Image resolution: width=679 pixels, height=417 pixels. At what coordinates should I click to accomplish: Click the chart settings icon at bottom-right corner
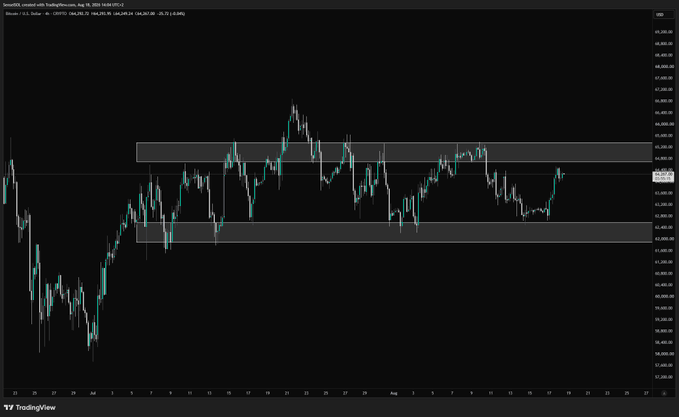point(664,393)
